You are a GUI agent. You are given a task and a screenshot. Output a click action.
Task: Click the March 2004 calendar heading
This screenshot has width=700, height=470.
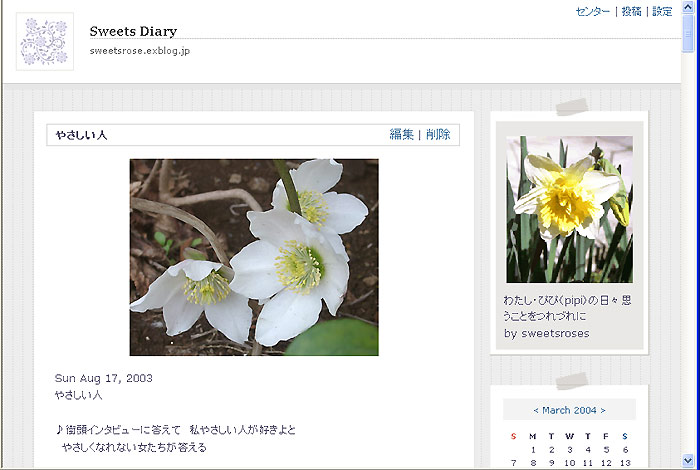(570, 410)
